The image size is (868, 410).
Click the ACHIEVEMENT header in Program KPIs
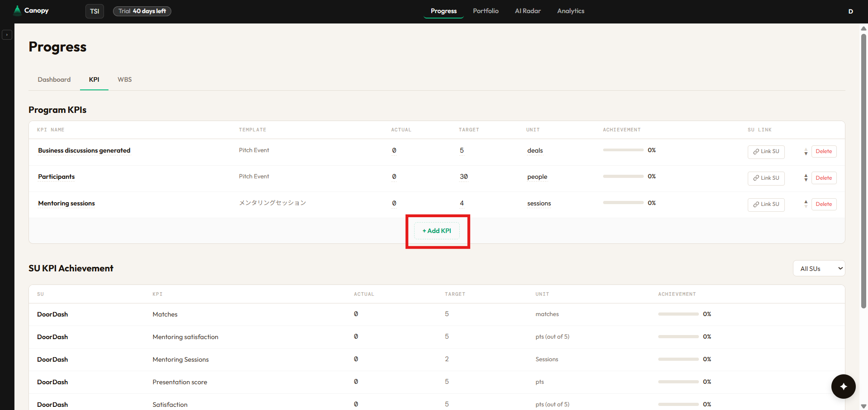tap(622, 130)
